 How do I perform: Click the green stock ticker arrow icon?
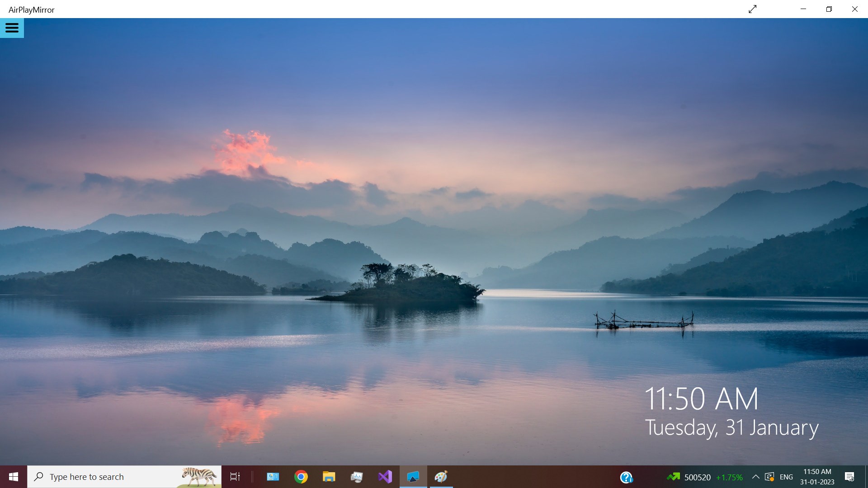coord(674,477)
